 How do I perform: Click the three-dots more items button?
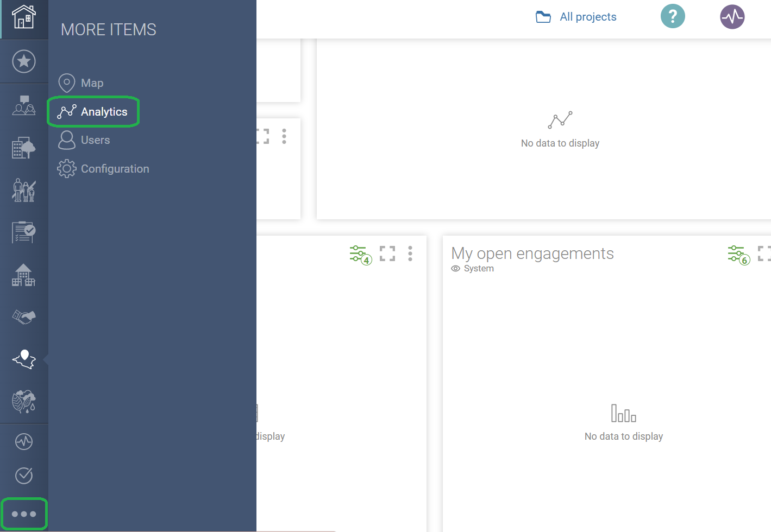24,514
